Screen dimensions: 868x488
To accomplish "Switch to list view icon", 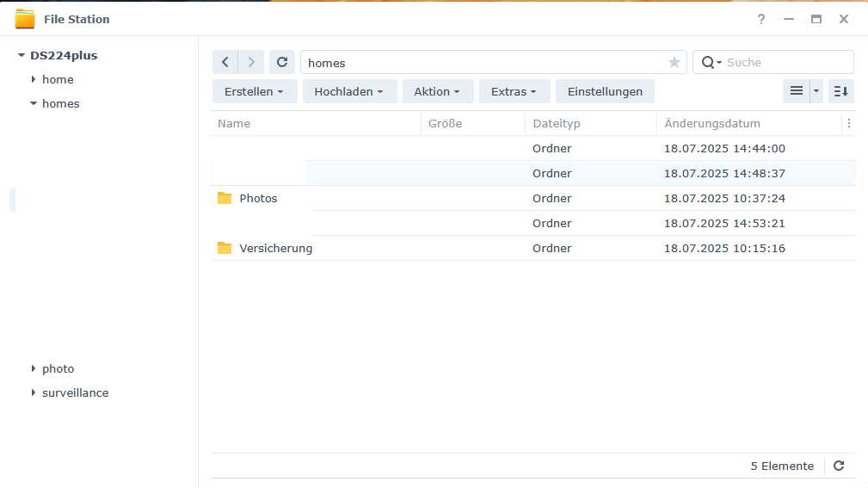I will [796, 91].
